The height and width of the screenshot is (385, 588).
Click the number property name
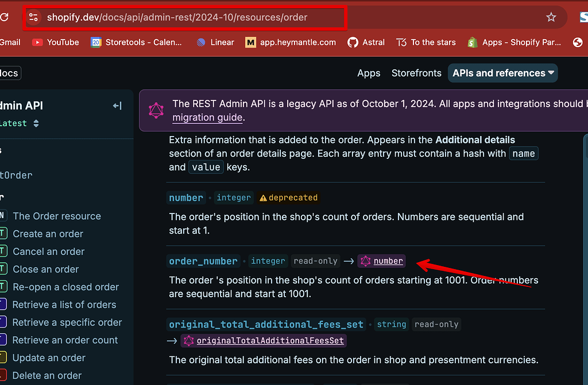coord(186,197)
